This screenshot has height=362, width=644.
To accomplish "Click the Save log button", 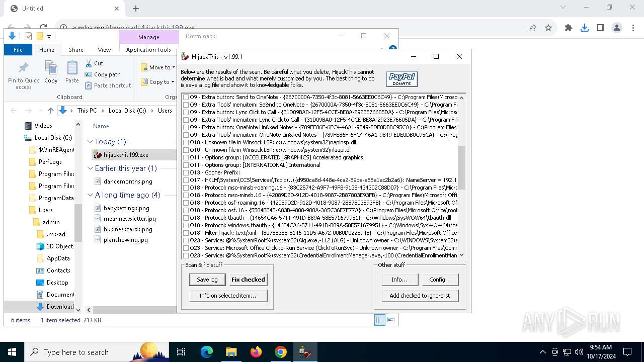I will pyautogui.click(x=207, y=280).
